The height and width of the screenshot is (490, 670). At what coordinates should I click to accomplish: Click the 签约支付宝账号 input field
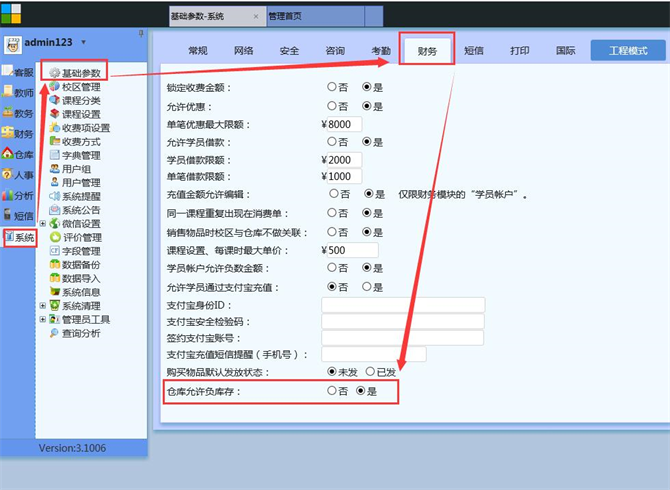point(403,338)
